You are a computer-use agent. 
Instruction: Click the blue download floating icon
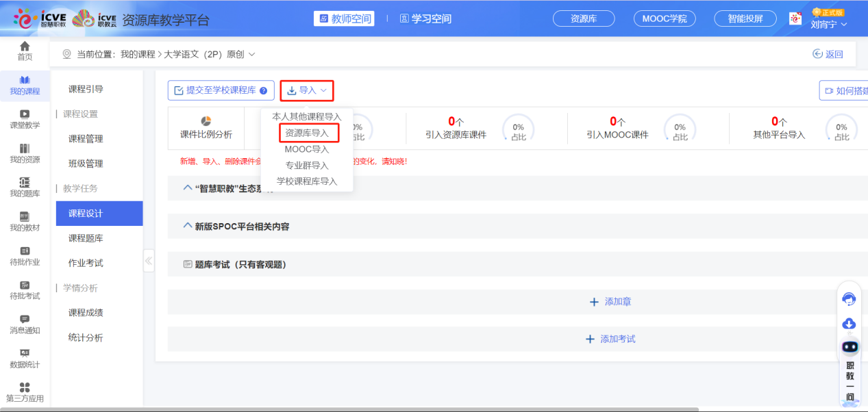[849, 324]
